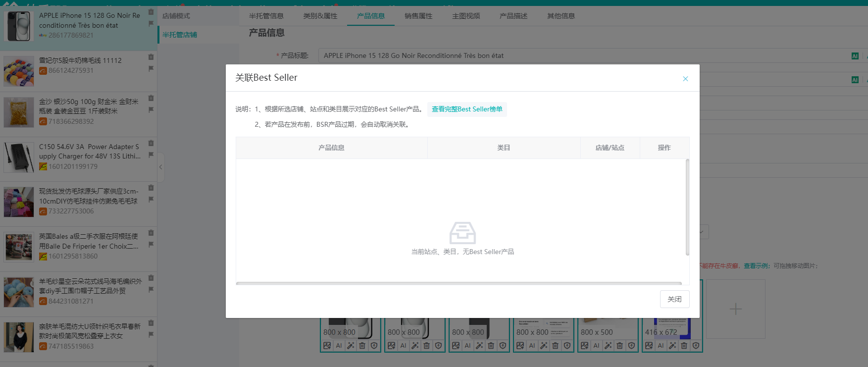Replace image on the 416 x 672 picture
Image resolution: width=868 pixels, height=367 pixels.
649,346
